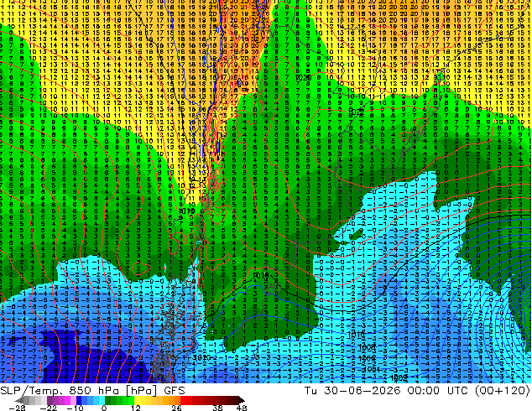Click the yellow swatch above 12 in legend
532x411 pixels.
pos(137,400)
